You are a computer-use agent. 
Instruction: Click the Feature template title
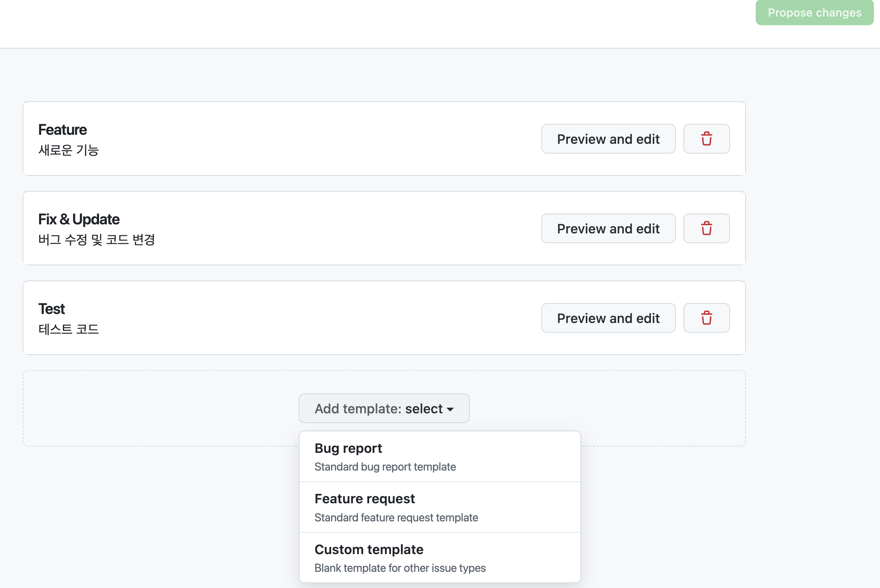point(63,130)
